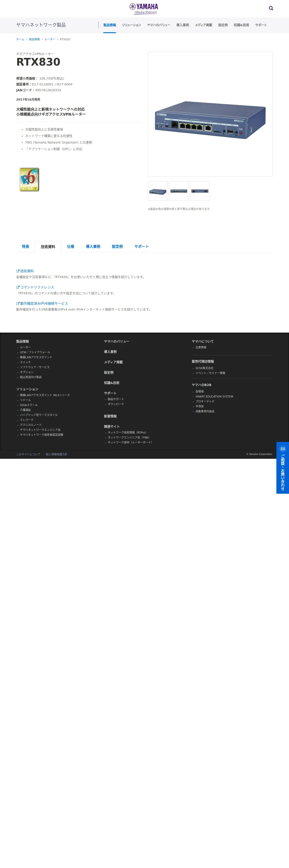Click footer リテール link
289x868 pixels.
tap(25, 400)
